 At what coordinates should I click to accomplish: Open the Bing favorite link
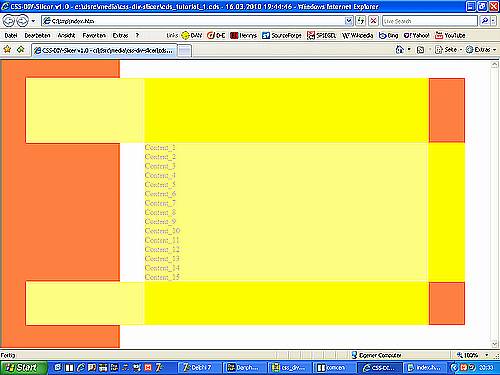389,35
